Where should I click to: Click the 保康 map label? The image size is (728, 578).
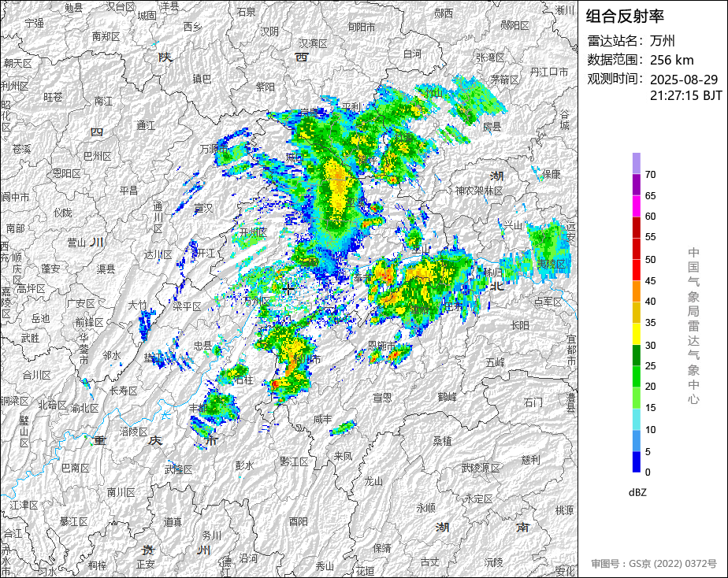(x=551, y=174)
